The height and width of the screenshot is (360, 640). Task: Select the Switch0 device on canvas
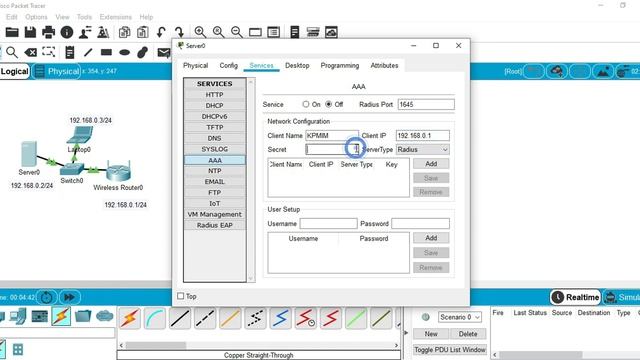click(72, 168)
